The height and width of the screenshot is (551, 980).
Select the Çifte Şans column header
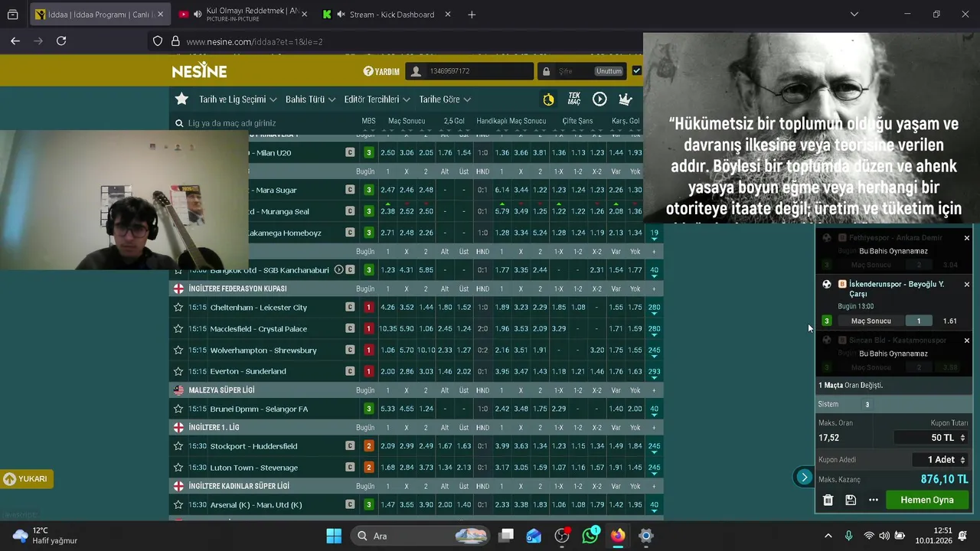point(577,121)
